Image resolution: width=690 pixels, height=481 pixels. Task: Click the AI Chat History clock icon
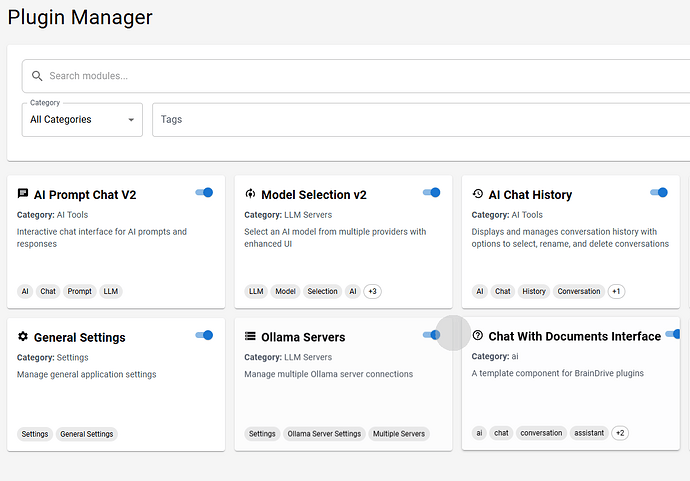[478, 194]
